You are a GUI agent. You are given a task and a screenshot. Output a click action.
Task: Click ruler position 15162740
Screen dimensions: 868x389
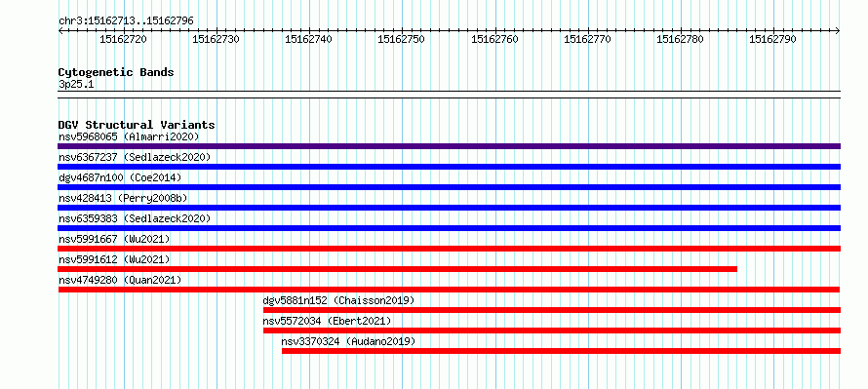309,39
